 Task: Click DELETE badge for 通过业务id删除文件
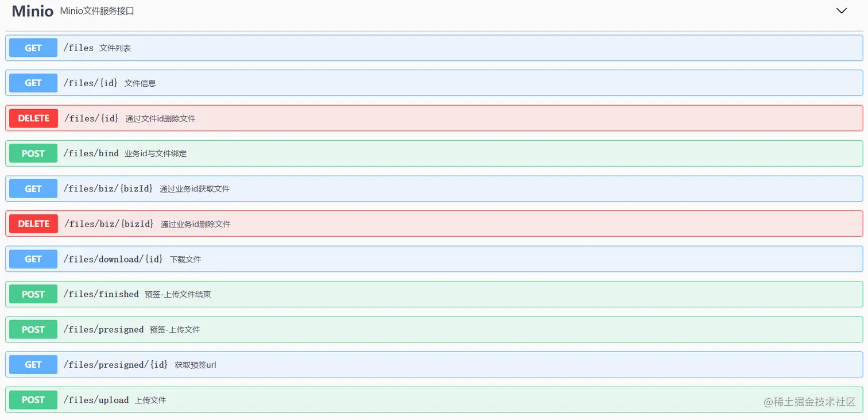coord(33,224)
